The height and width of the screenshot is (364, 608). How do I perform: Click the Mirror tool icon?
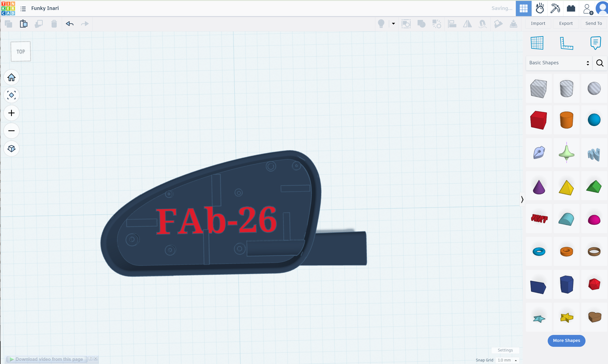467,24
